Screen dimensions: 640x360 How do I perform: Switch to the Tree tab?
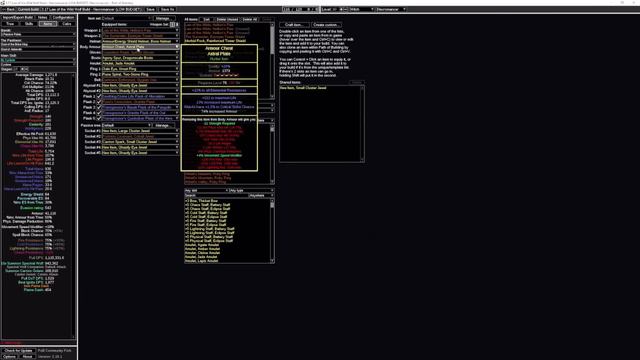[10, 24]
